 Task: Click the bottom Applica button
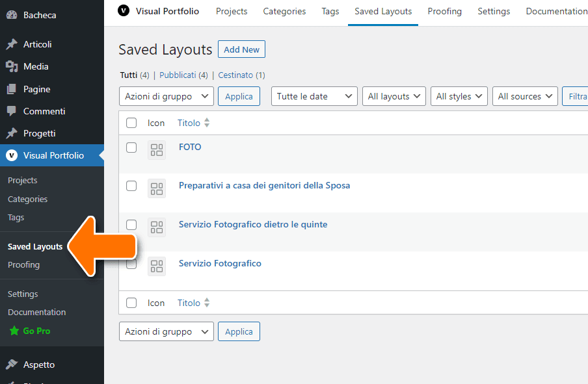click(239, 331)
